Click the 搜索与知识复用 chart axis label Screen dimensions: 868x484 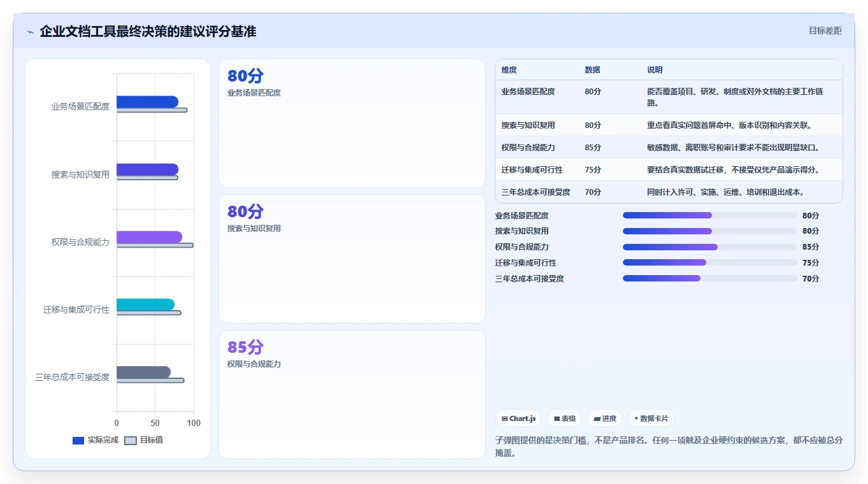(80, 174)
